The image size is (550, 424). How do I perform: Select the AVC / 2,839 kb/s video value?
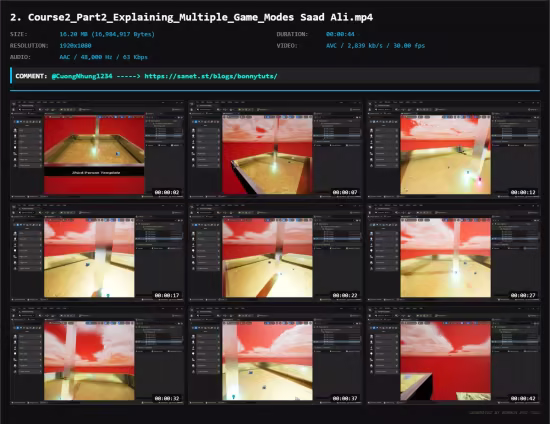375,46
